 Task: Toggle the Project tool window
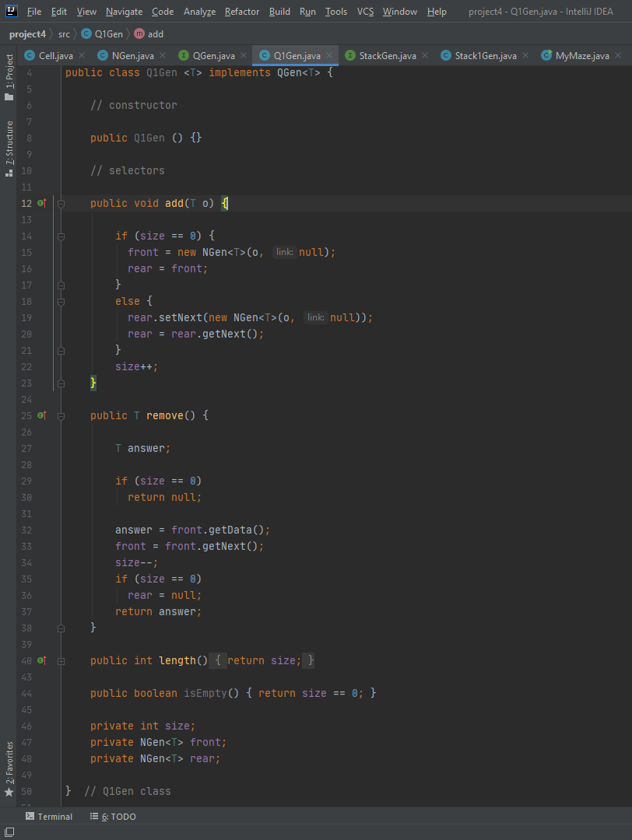pyautogui.click(x=9, y=78)
